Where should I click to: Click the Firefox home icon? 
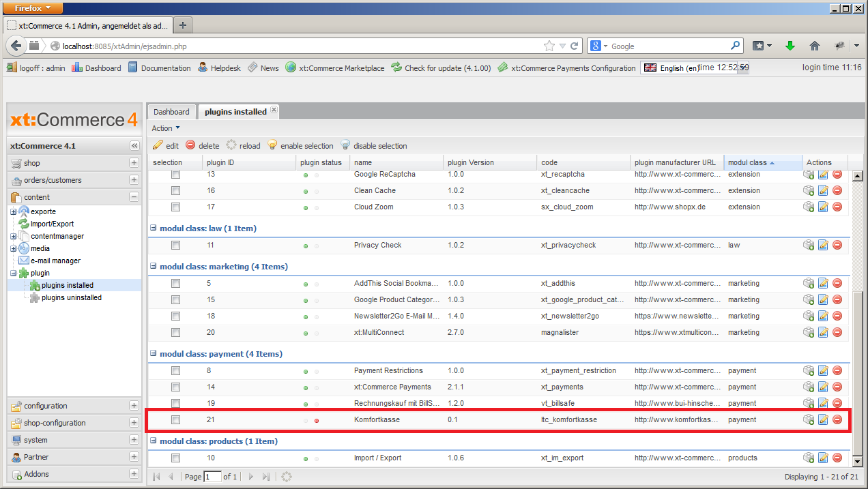click(814, 46)
